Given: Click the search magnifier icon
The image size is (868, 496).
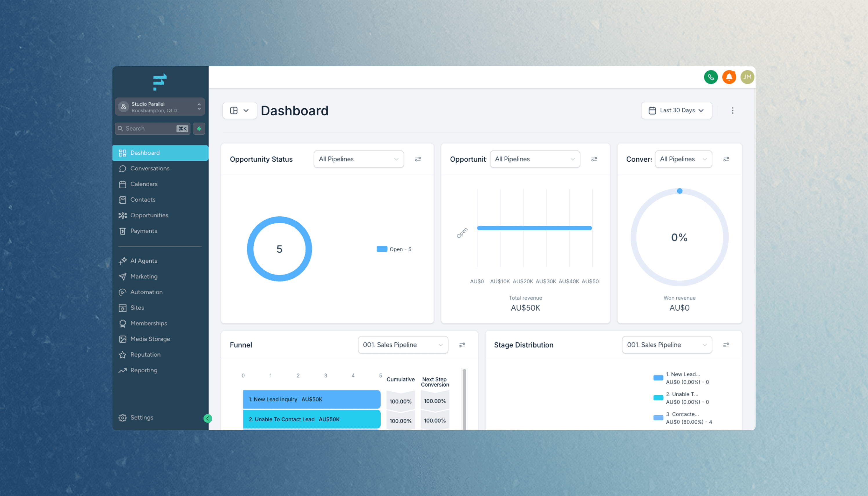Looking at the screenshot, I should coord(120,129).
